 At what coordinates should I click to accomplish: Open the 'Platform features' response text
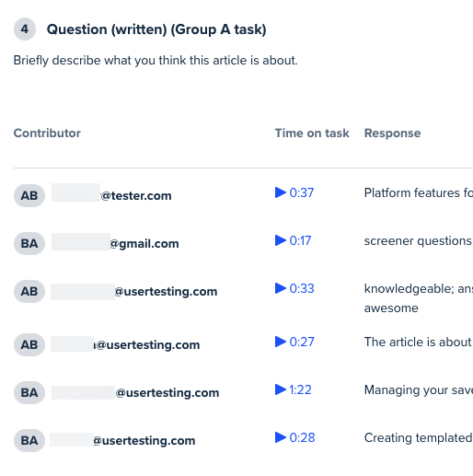[419, 192]
